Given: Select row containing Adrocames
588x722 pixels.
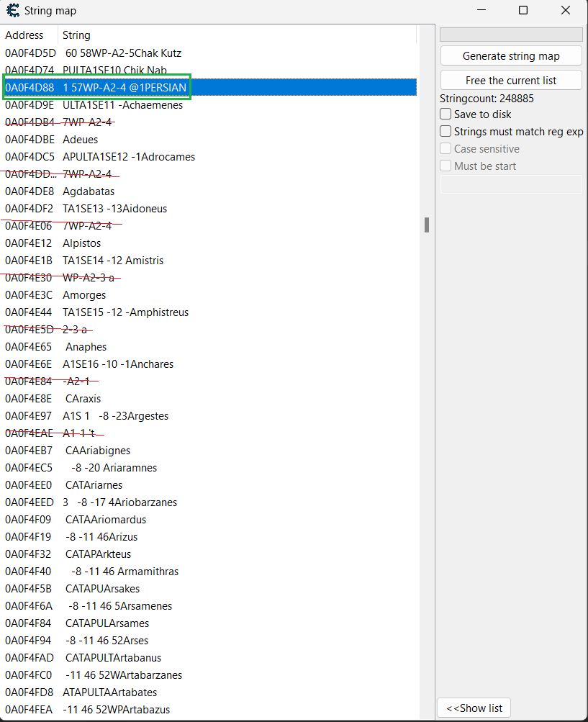Looking at the screenshot, I should click(209, 156).
